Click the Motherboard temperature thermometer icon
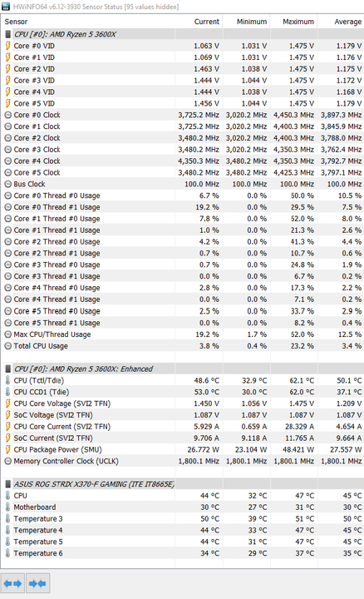The width and height of the screenshot is (364, 599). pos(7,507)
